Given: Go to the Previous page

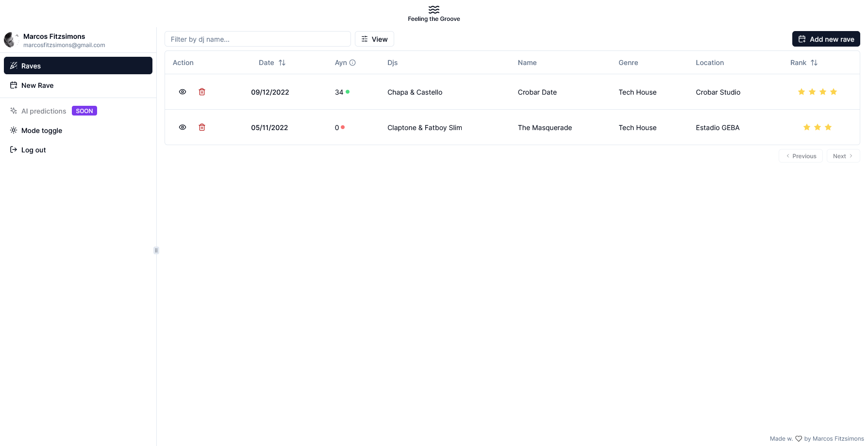Looking at the screenshot, I should click(801, 156).
